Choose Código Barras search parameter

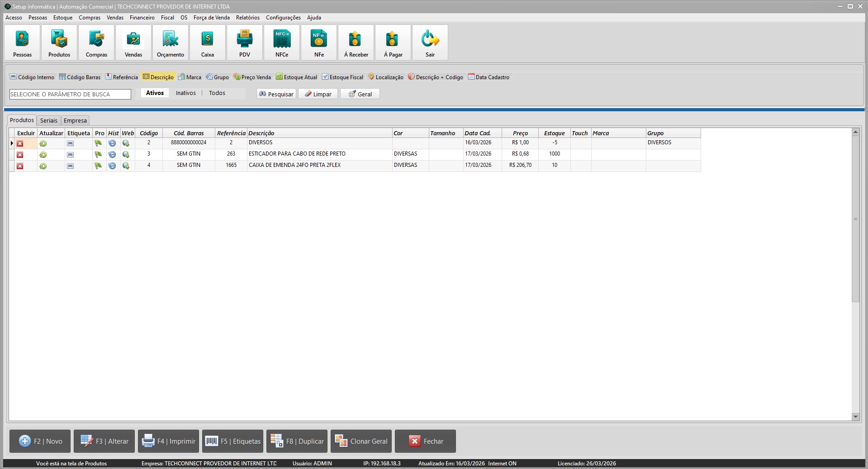[x=80, y=77]
